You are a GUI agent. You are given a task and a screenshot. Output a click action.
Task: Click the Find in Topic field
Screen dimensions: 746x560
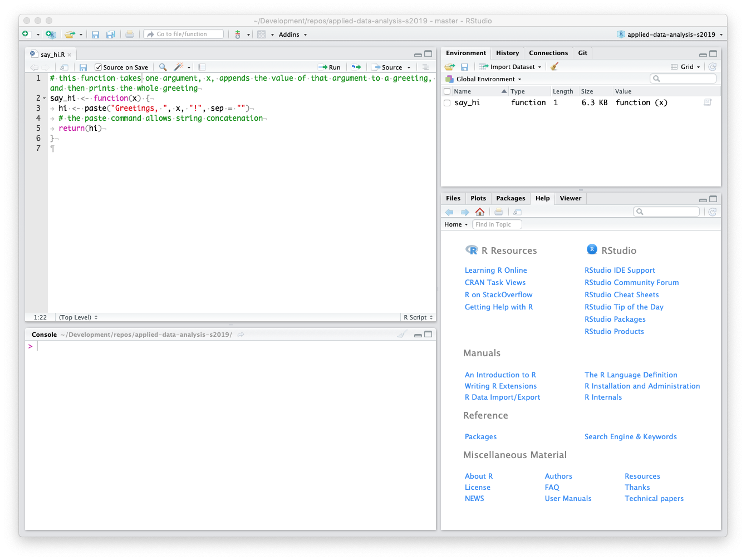click(497, 224)
